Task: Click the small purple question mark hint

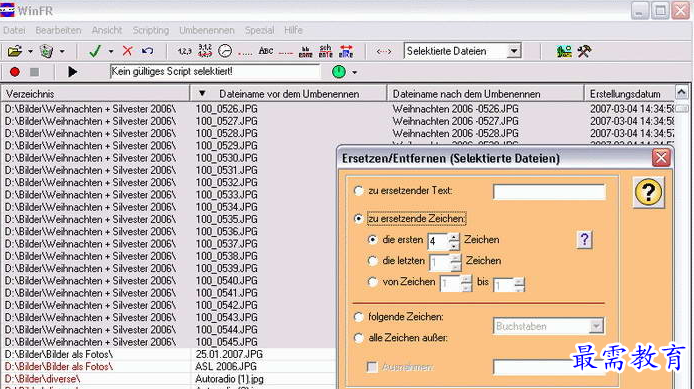Action: (x=584, y=240)
